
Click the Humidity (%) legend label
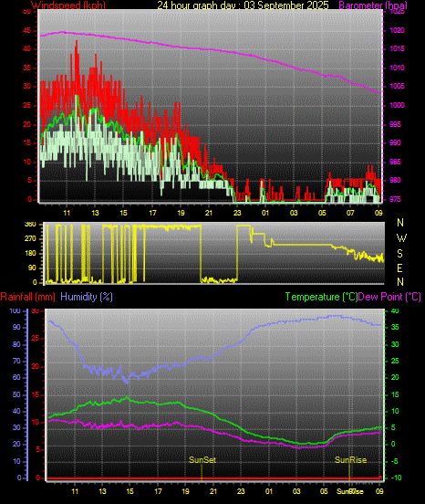[x=87, y=297]
